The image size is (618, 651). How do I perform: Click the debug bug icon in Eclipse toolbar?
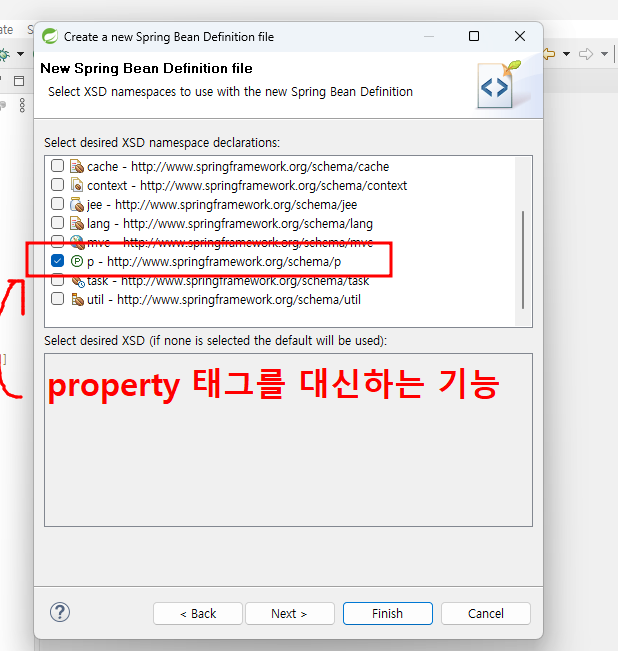(4, 54)
